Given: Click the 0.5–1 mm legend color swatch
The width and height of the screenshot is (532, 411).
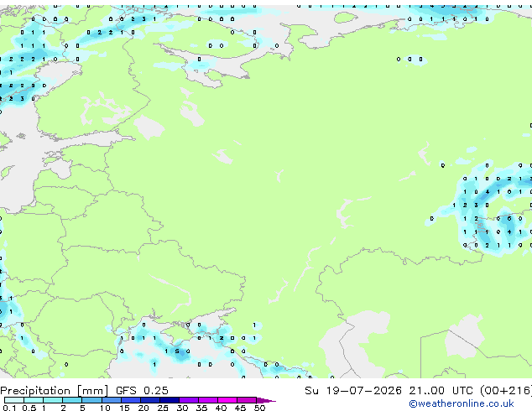Looking at the screenshot, I should pos(34,400).
